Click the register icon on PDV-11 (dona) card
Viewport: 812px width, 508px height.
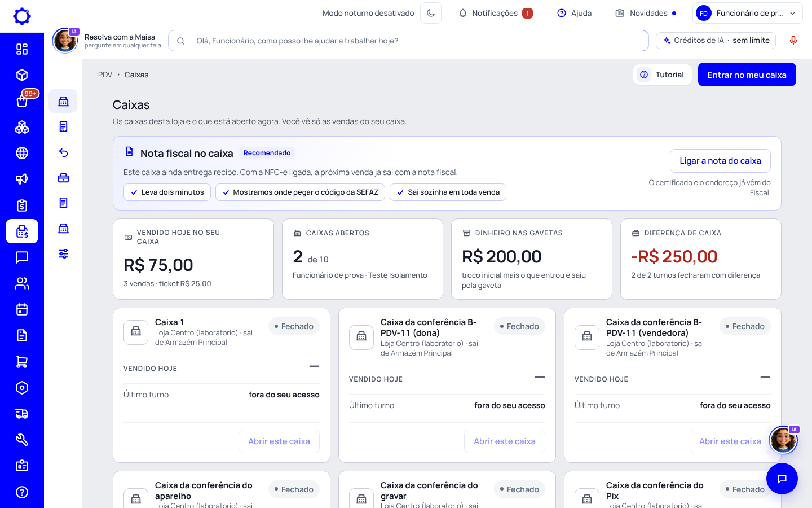pos(361,337)
